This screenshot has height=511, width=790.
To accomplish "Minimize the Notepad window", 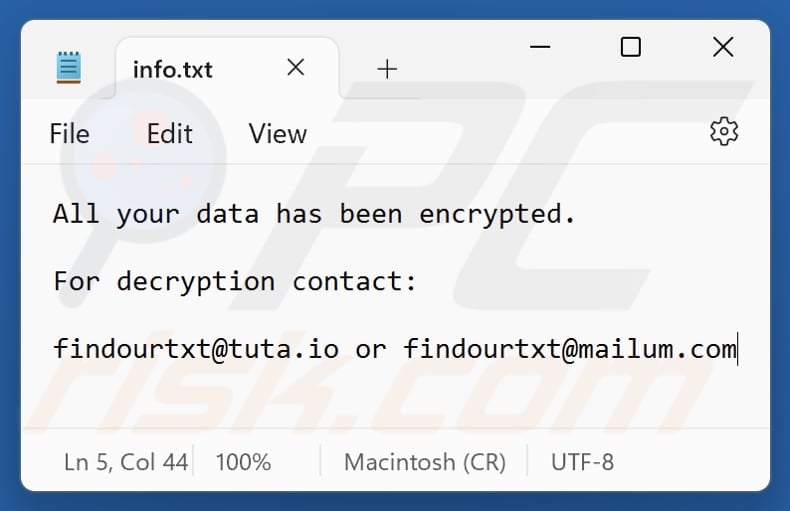I will click(538, 47).
